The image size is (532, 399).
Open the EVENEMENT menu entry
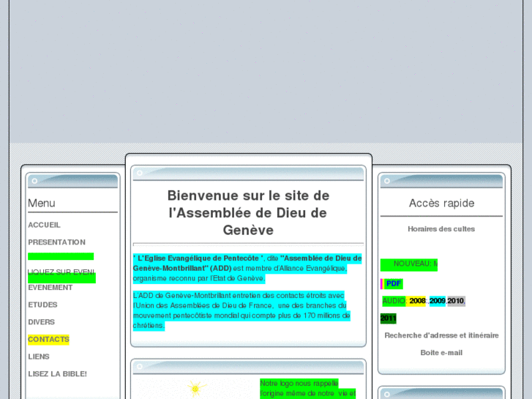pyautogui.click(x=50, y=288)
